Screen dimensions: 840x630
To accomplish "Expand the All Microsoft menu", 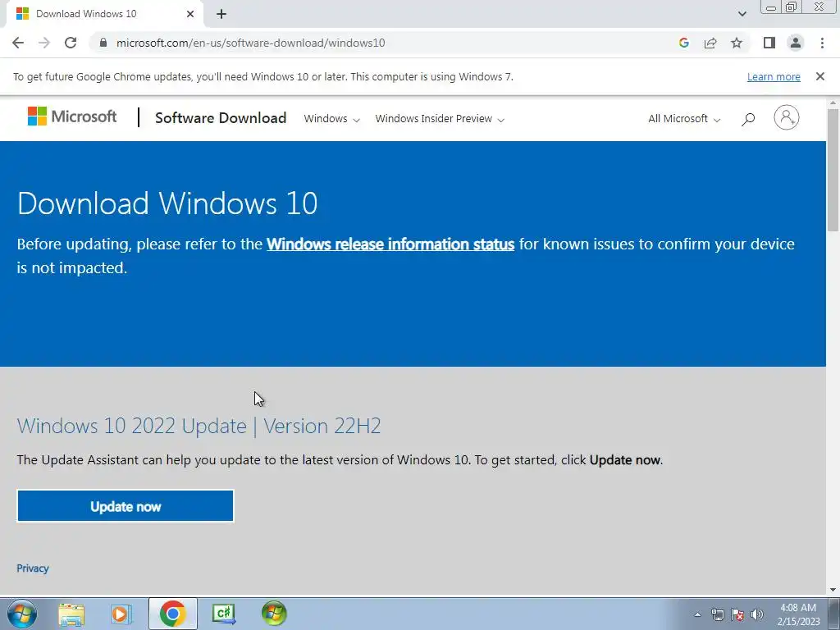I will pos(684,118).
